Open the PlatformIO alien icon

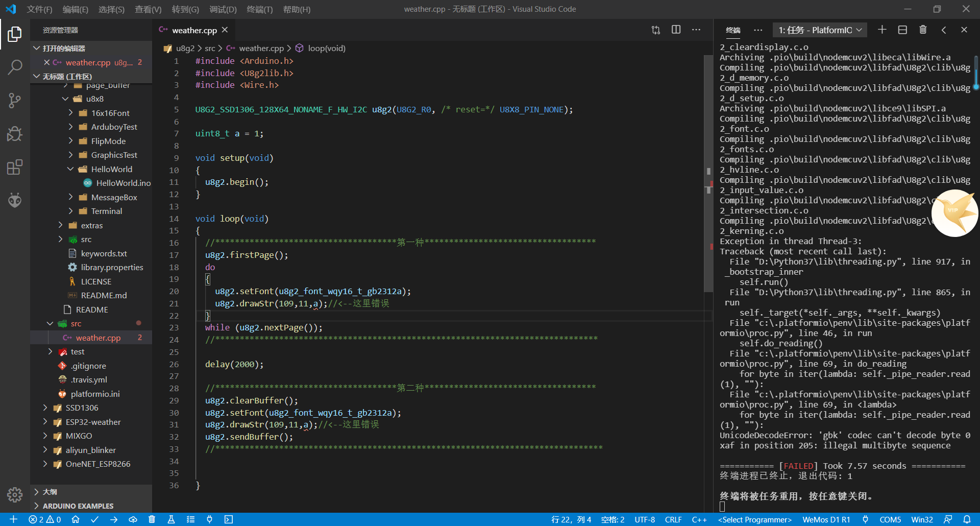(15, 200)
